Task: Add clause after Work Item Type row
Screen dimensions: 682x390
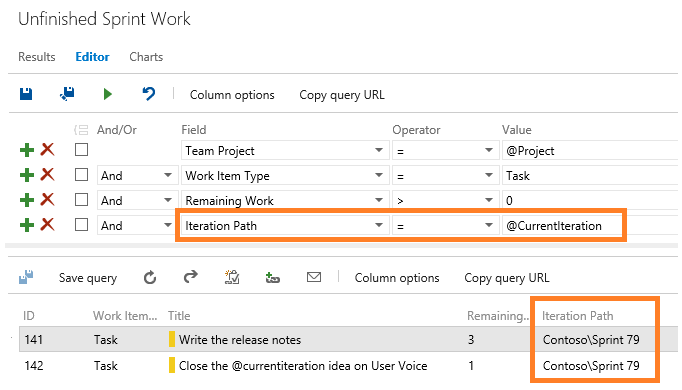Action: (x=27, y=175)
